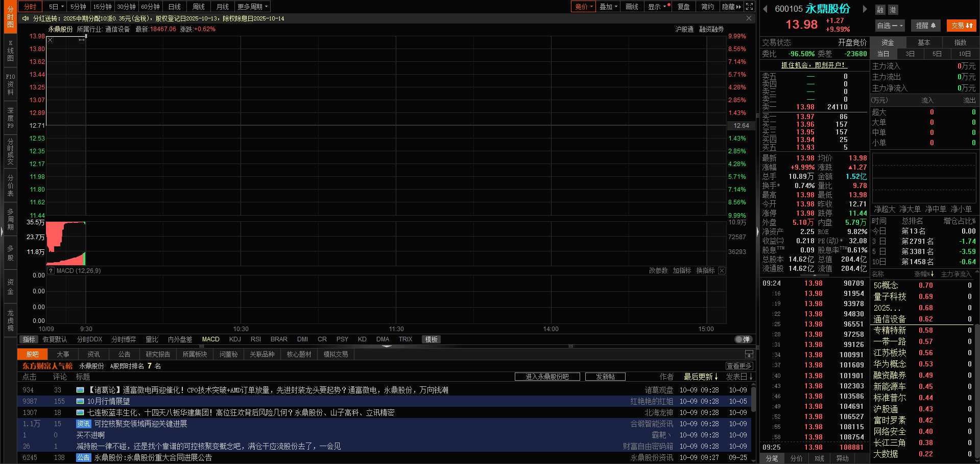Switch to the 日线 daily chart tab
980x464 pixels.
click(x=175, y=7)
